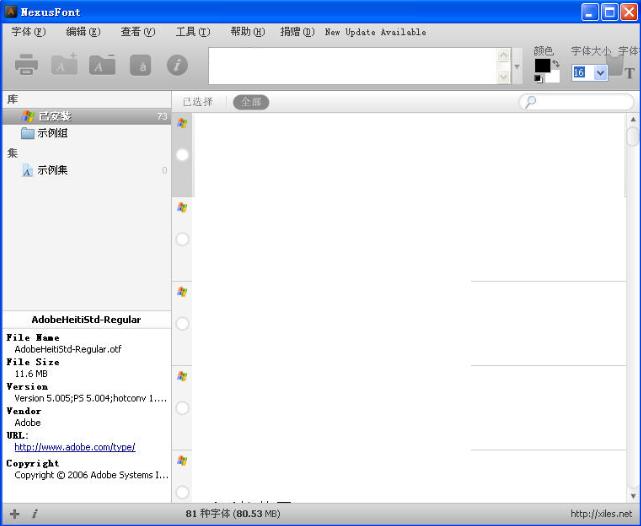
Task: Toggle the first font's selection circle
Action: pos(182,155)
